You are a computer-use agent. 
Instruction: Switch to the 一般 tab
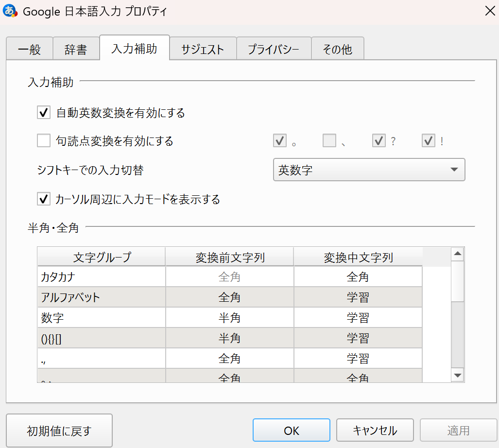pyautogui.click(x=30, y=49)
